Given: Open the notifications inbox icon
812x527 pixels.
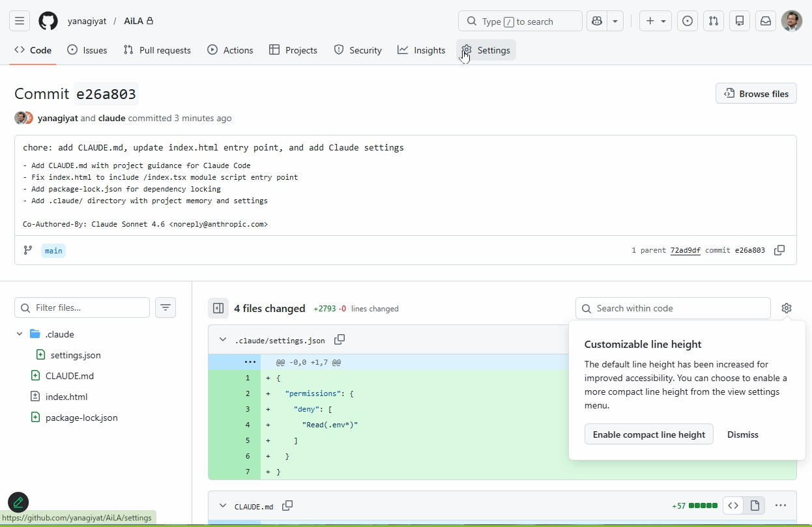Looking at the screenshot, I should point(766,21).
